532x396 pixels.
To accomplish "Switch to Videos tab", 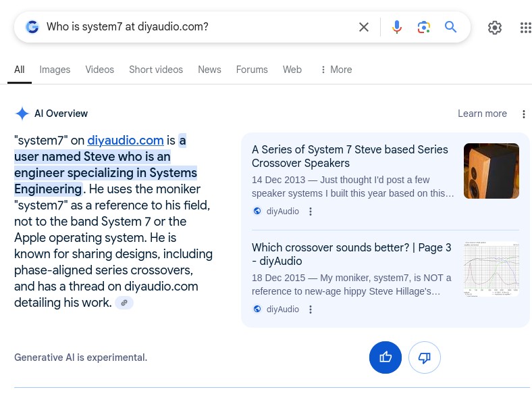I will click(x=100, y=70).
